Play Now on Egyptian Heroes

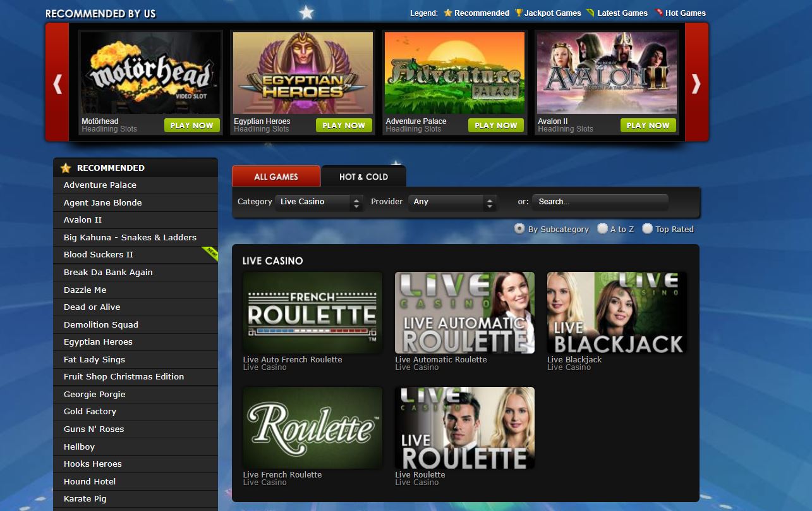click(344, 125)
